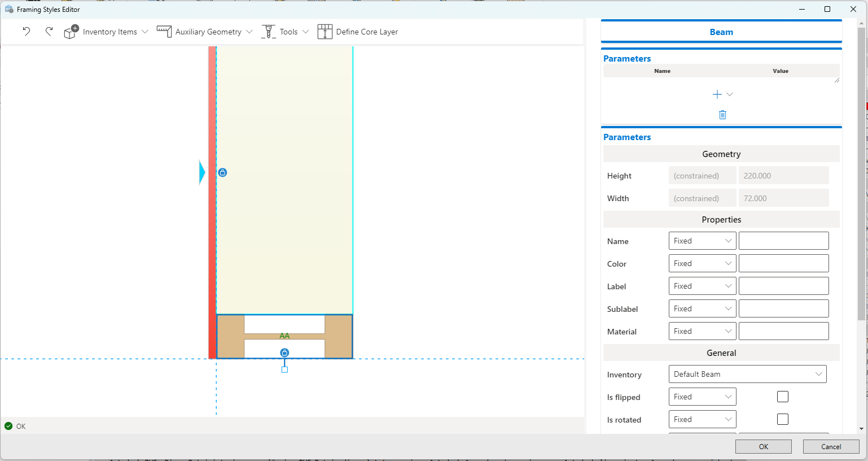
Task: Click the trash delete parameter icon
Action: click(x=722, y=115)
